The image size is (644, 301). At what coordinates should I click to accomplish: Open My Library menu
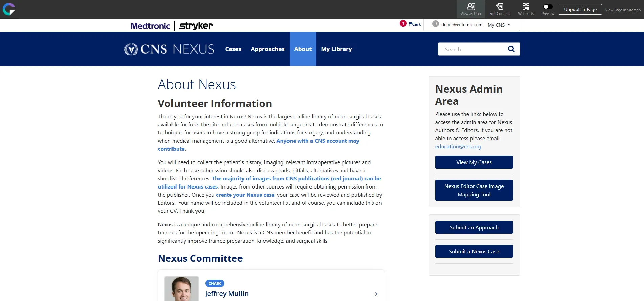coord(337,49)
